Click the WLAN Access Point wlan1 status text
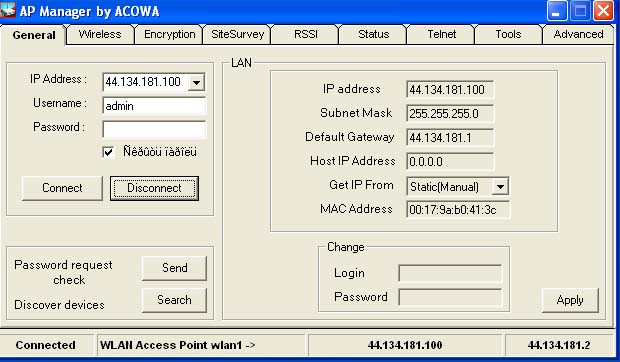 click(x=177, y=345)
